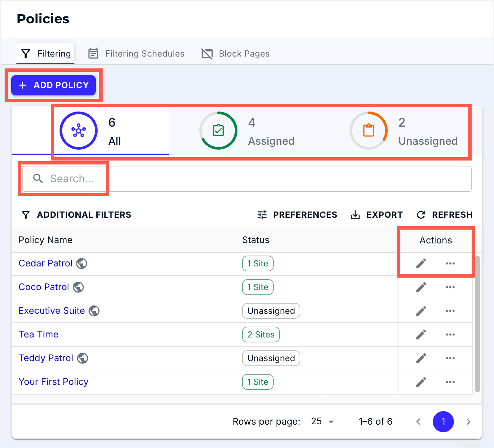Show only Unassigned policies
The height and width of the screenshot is (448, 494).
coord(404,131)
